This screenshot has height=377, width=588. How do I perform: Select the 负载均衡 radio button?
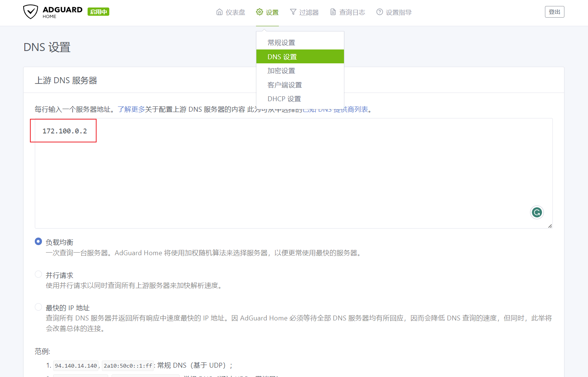tap(38, 242)
